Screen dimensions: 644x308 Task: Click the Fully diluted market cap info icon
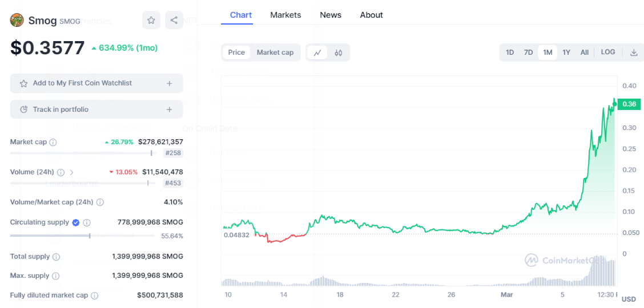click(94, 295)
